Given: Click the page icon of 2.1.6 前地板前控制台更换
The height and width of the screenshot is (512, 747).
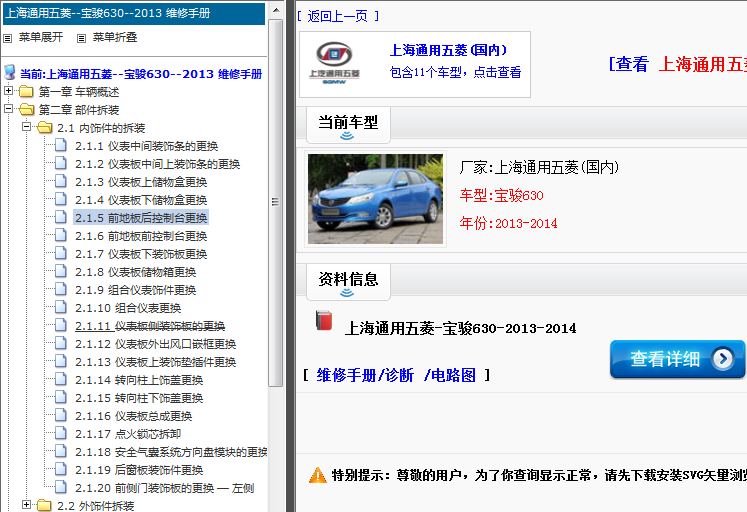Looking at the screenshot, I should click(x=61, y=235).
